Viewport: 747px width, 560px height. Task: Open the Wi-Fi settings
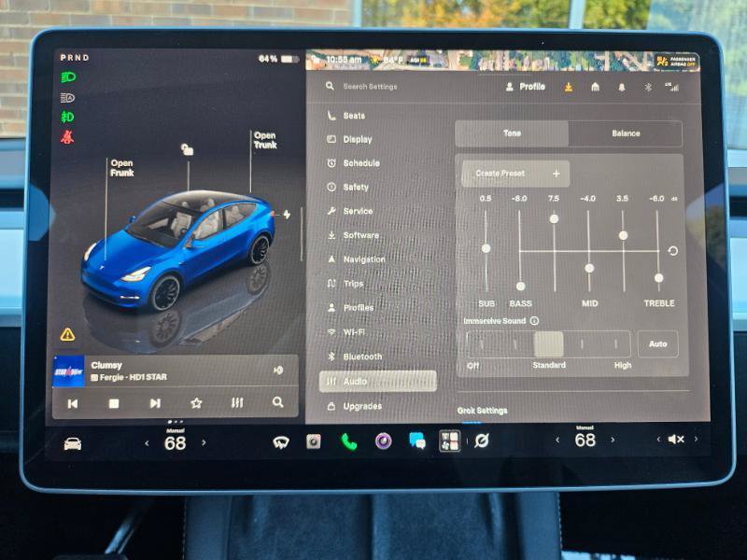click(346, 332)
